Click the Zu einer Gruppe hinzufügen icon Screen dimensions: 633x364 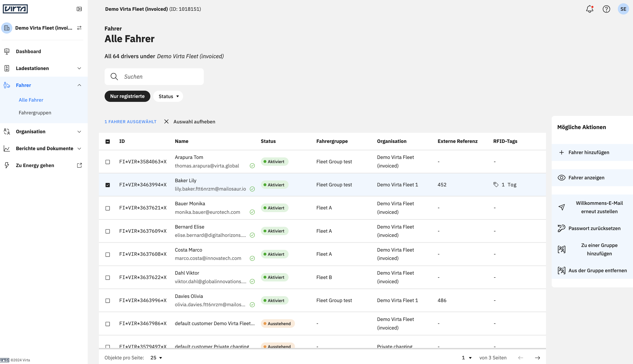pyautogui.click(x=561, y=249)
